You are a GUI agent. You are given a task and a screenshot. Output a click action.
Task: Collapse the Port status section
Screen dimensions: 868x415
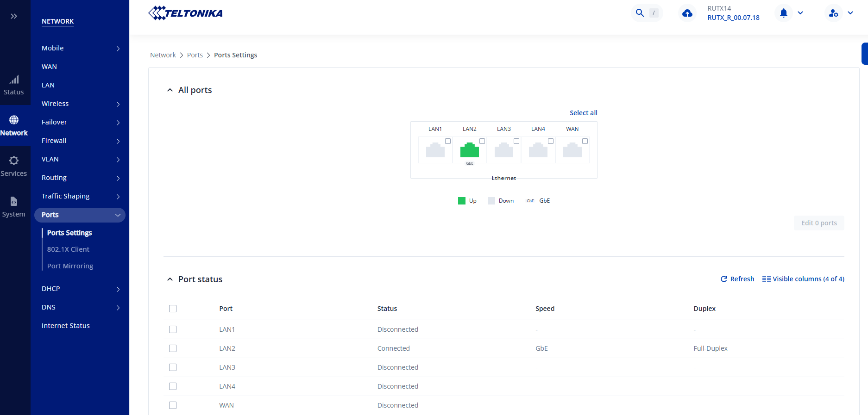(x=170, y=279)
